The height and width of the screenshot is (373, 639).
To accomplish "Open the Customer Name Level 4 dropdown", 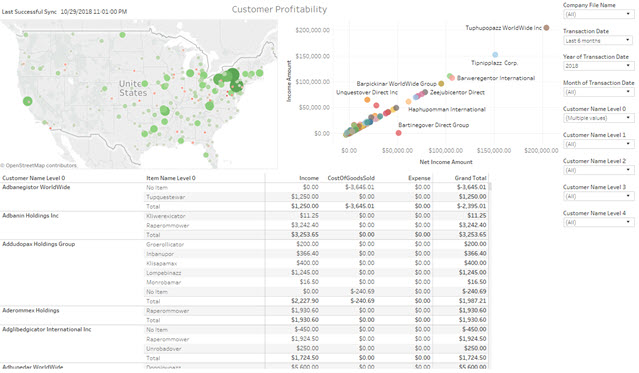I will click(x=598, y=223).
